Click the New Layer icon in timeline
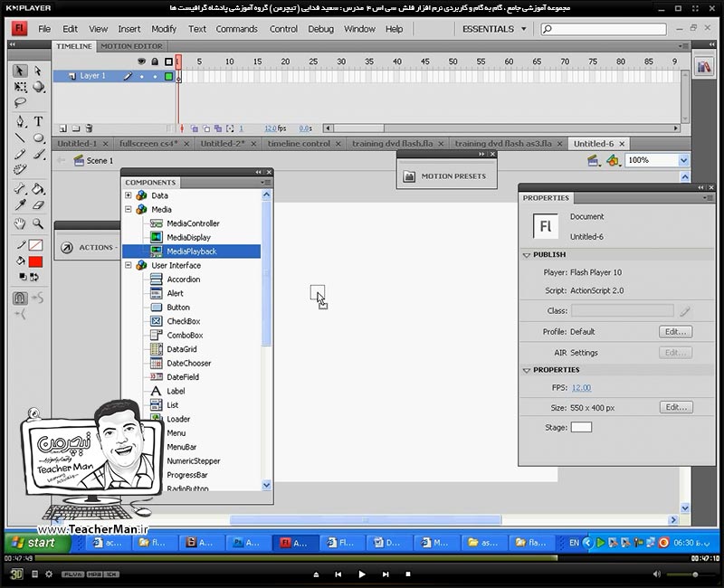This screenshot has width=724, height=588. pyautogui.click(x=63, y=128)
